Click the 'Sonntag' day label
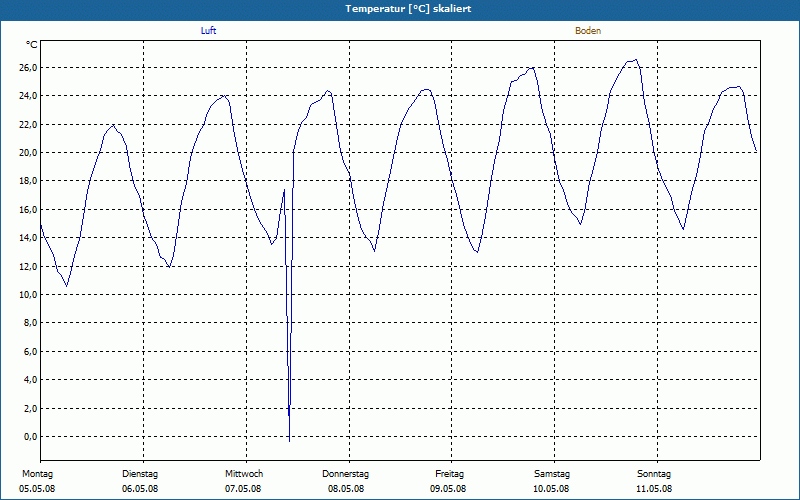This screenshot has height=500, width=800. (x=654, y=474)
